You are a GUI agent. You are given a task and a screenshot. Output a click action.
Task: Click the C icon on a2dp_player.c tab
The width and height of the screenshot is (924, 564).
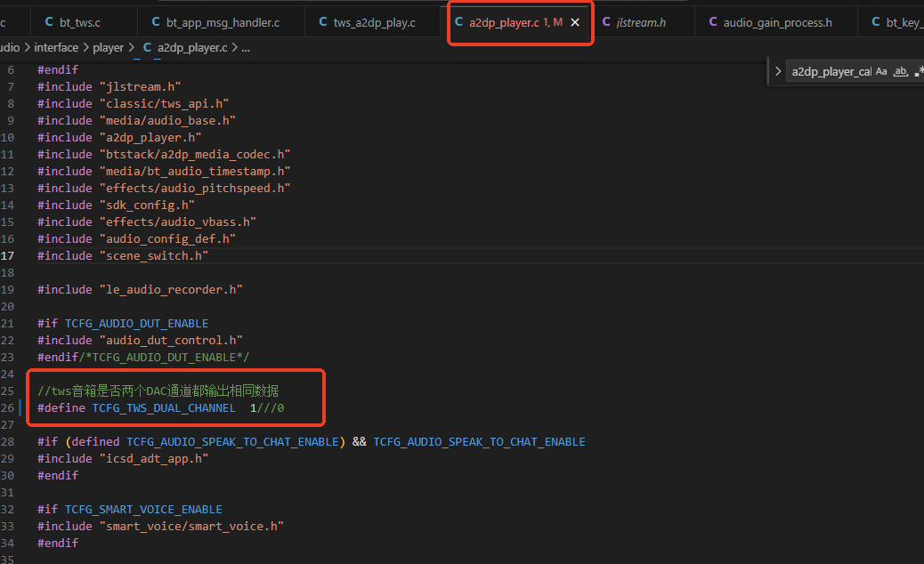(459, 21)
